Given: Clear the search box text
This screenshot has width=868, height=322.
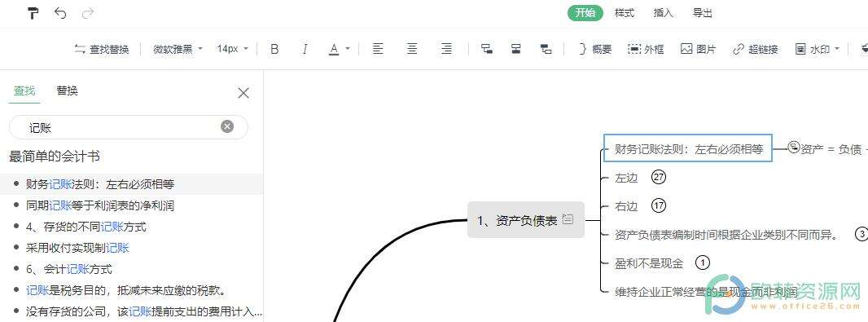Looking at the screenshot, I should [x=227, y=127].
